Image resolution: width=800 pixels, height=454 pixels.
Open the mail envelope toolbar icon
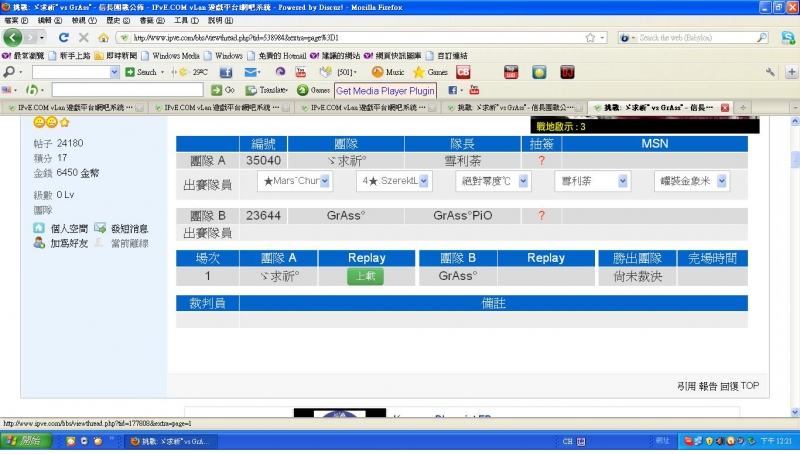point(251,72)
